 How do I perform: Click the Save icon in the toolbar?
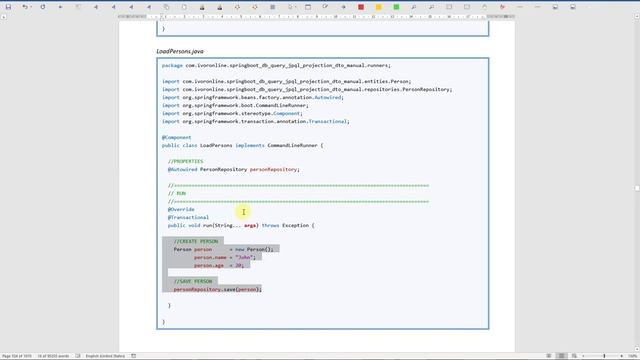point(8,7)
